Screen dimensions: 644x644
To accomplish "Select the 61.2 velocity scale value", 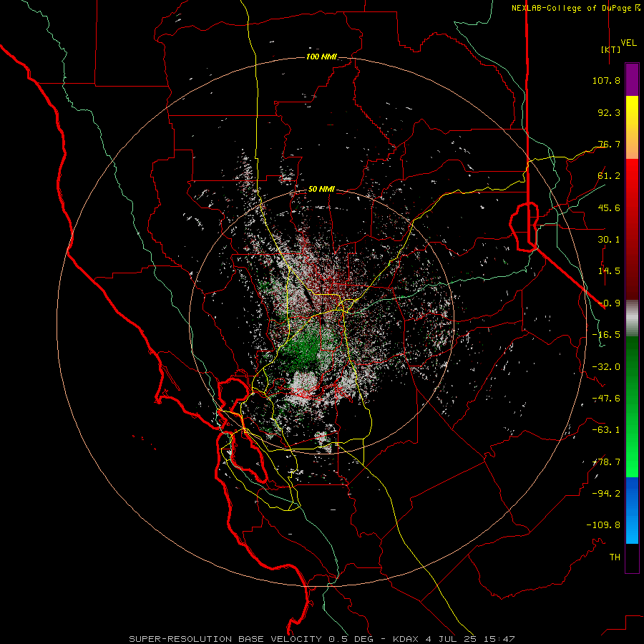I will pyautogui.click(x=609, y=176).
